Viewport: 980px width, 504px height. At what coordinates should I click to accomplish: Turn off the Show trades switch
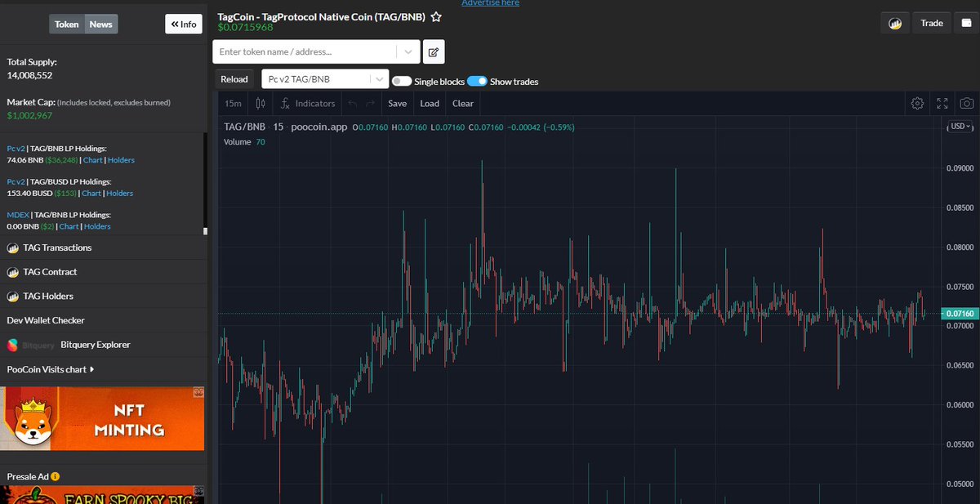[477, 82]
